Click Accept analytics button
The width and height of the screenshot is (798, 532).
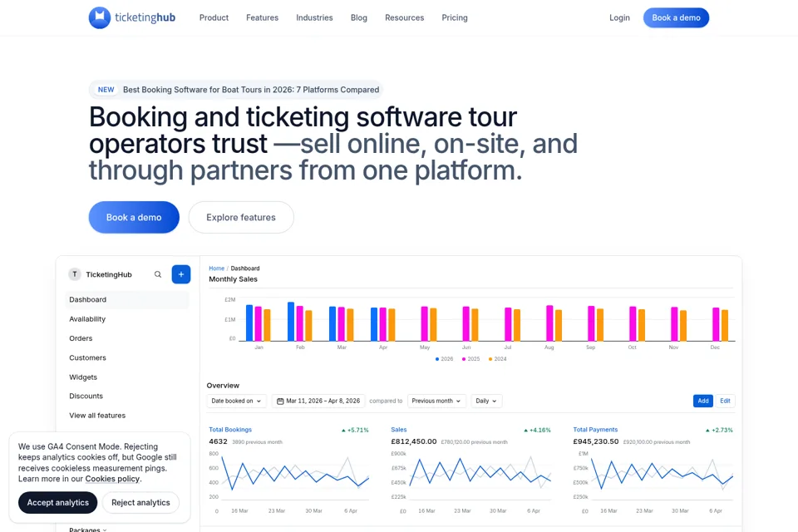point(58,502)
